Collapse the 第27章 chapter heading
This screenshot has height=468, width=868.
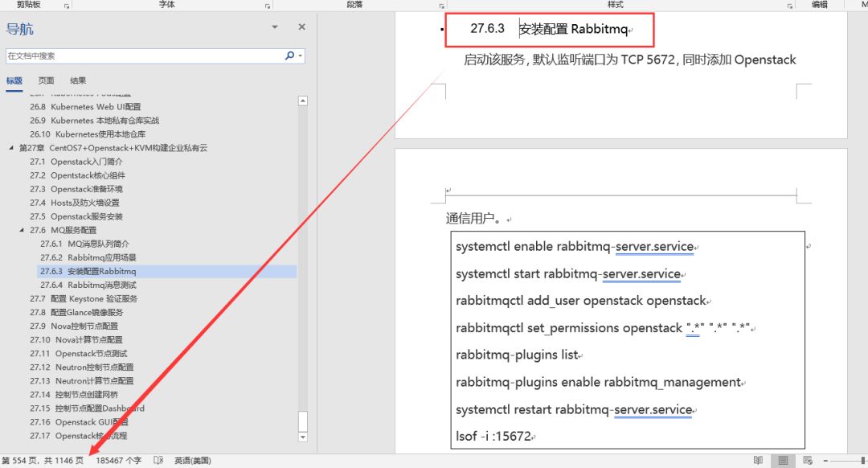coord(11,148)
